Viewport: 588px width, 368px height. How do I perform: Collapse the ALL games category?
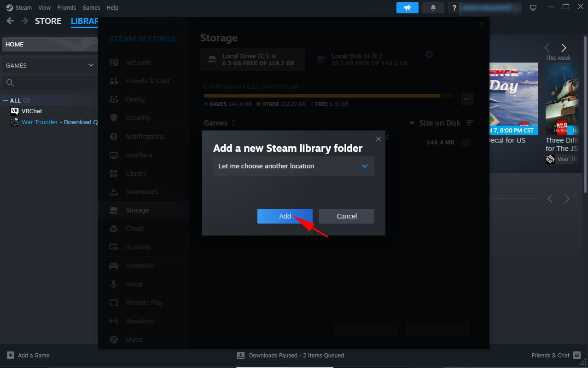point(6,100)
